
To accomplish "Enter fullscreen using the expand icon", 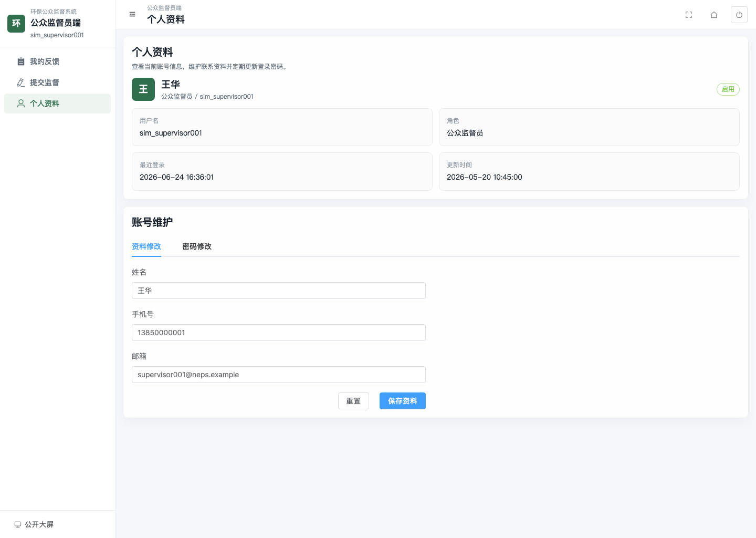I will coord(689,15).
